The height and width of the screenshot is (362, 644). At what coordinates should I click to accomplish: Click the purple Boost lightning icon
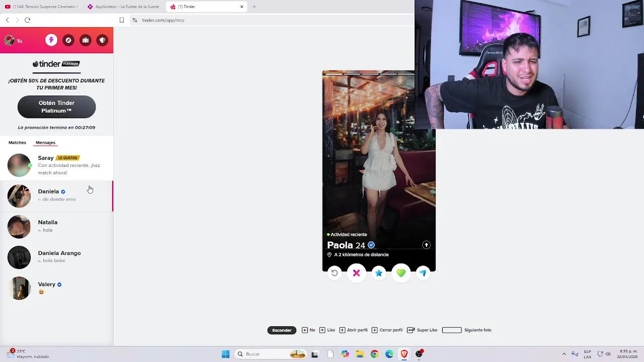pyautogui.click(x=51, y=40)
